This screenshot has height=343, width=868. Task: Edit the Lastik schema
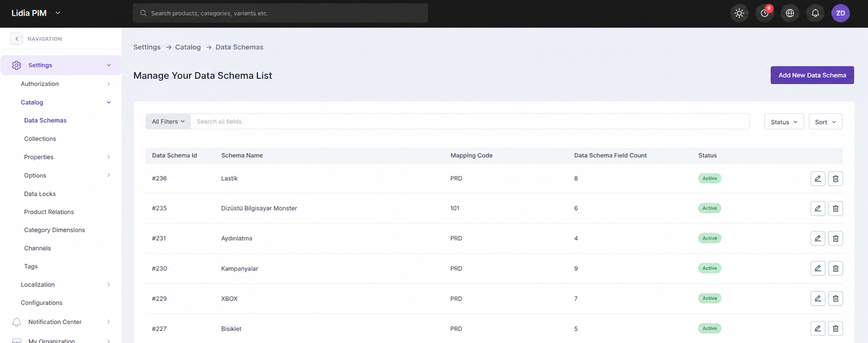(818, 178)
